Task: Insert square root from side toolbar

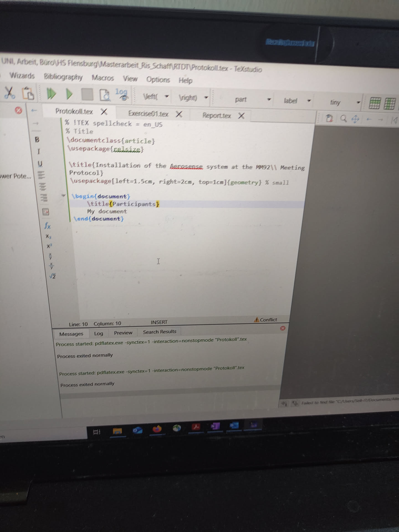Action: [52, 276]
